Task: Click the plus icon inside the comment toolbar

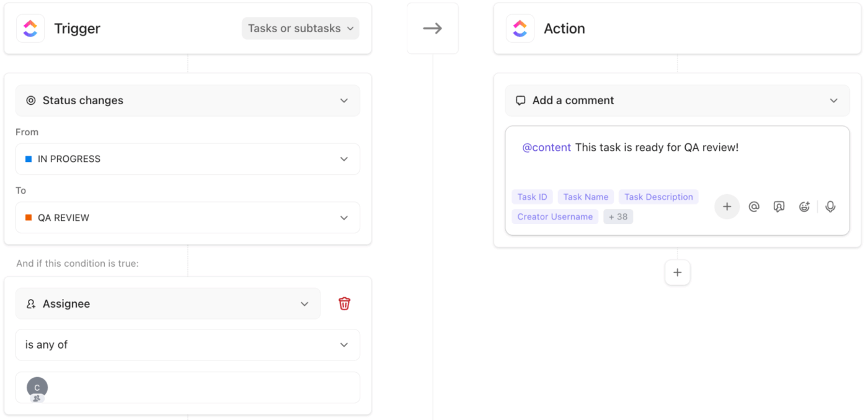Action: click(x=727, y=206)
